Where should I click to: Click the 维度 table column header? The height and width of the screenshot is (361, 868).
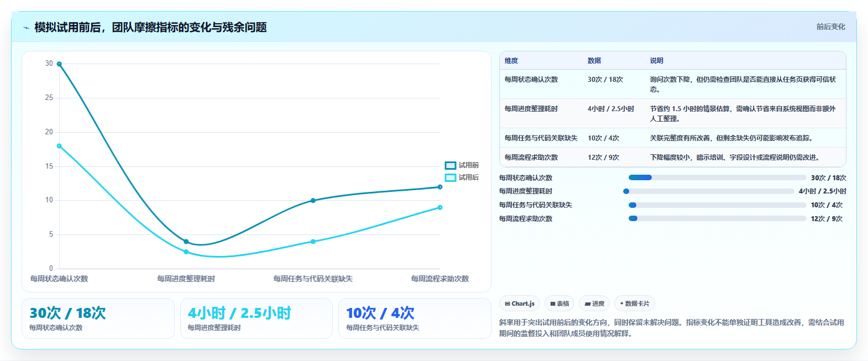(511, 61)
